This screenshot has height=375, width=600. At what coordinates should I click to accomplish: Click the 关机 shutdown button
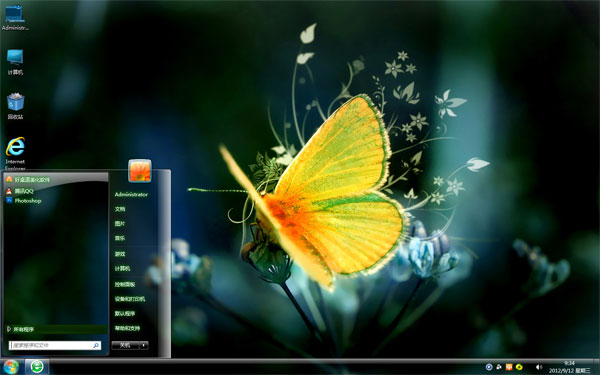point(125,345)
